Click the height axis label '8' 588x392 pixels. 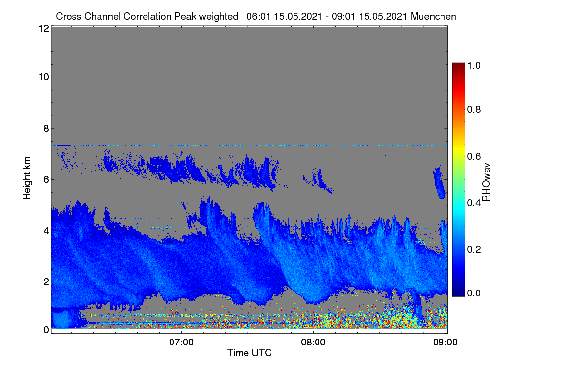pyautogui.click(x=46, y=128)
